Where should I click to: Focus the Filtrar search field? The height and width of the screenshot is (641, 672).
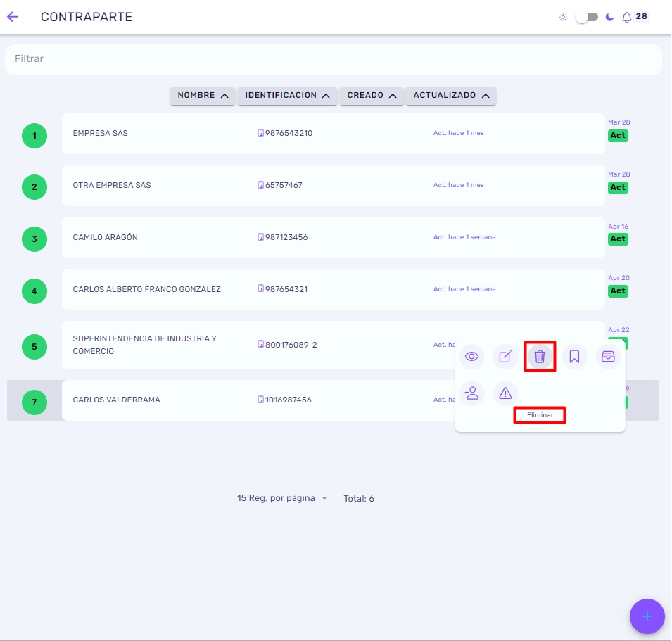pos(334,58)
